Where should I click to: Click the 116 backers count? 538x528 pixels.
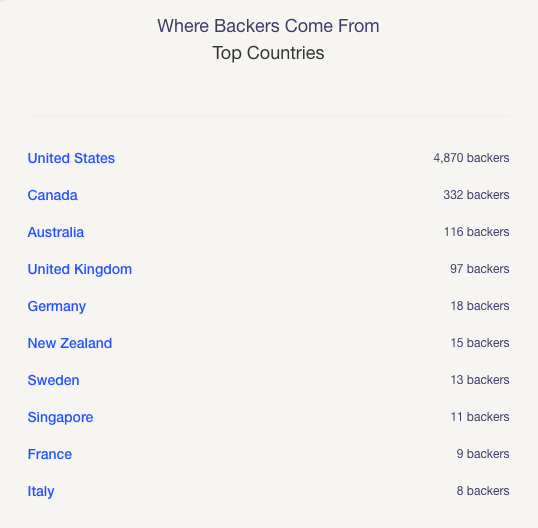[477, 232]
